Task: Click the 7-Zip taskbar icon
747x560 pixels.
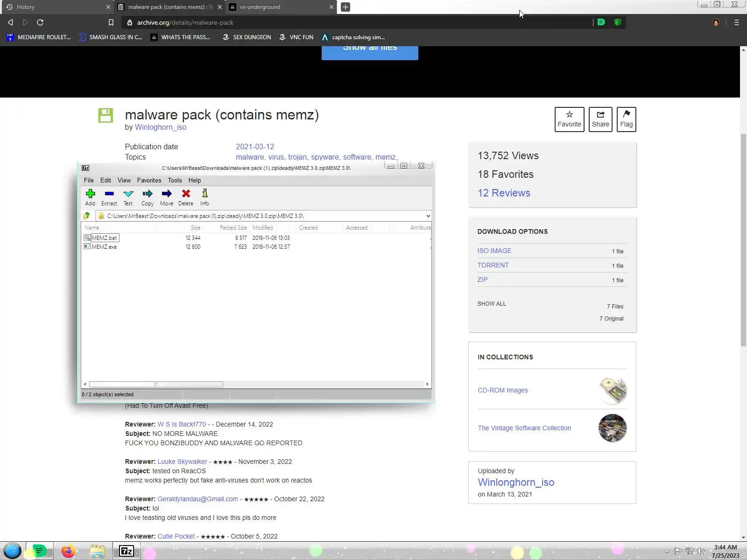Action: (127, 551)
